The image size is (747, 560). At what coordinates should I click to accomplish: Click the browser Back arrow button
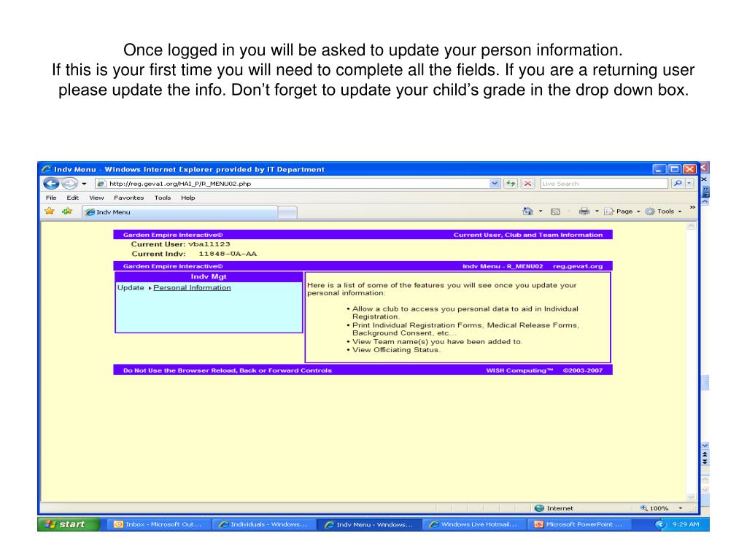click(x=52, y=183)
